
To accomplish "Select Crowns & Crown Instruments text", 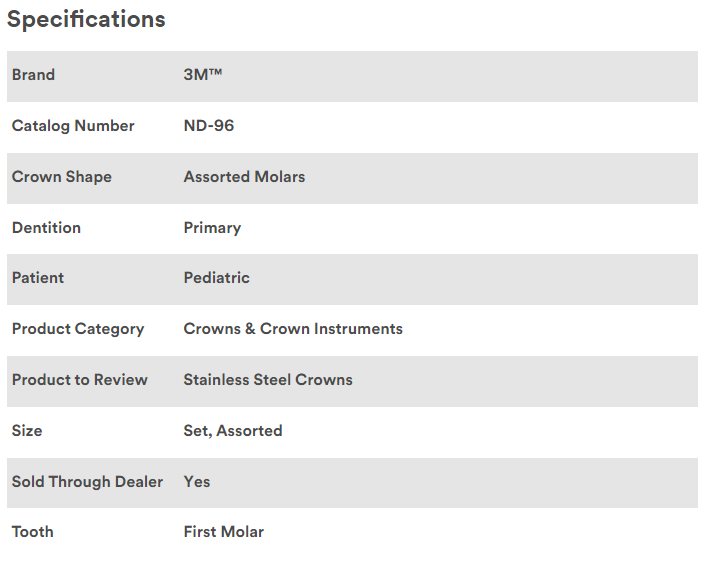I will point(293,329).
